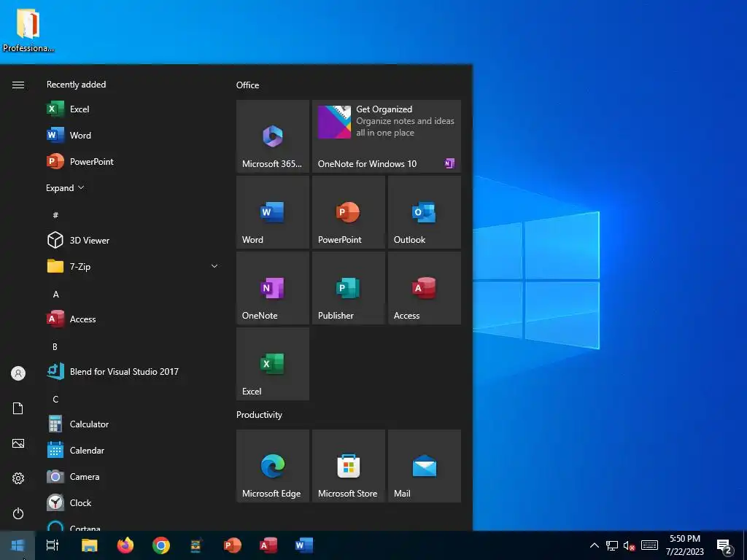747x560 pixels.
Task: Launch Google Chrome from the taskbar
Action: [x=161, y=545]
